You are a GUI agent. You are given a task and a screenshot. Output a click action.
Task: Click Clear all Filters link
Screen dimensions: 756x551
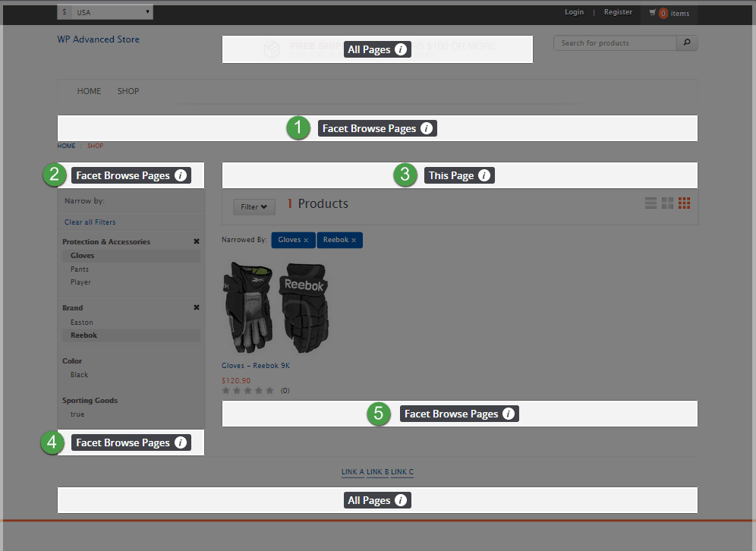pos(90,222)
